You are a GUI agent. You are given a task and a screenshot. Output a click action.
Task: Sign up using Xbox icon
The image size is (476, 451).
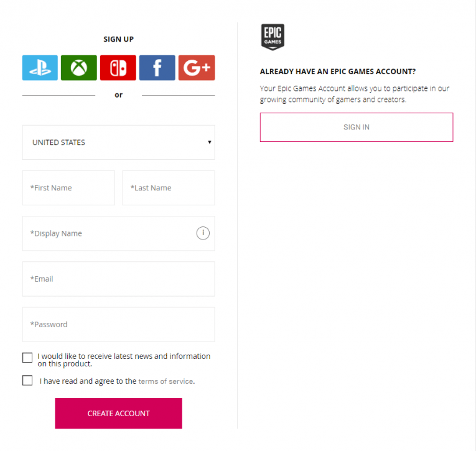pyautogui.click(x=79, y=68)
